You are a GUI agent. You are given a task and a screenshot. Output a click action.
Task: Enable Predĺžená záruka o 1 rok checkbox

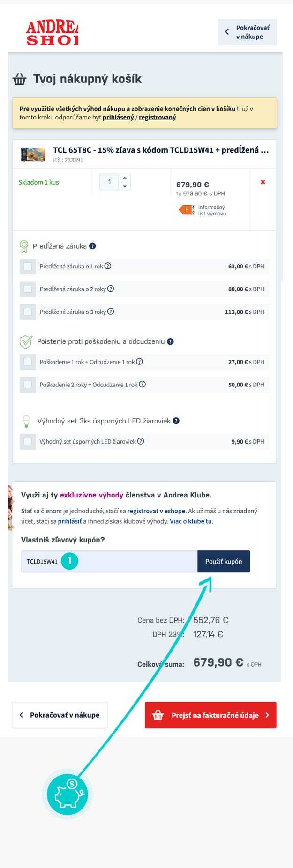point(28,267)
